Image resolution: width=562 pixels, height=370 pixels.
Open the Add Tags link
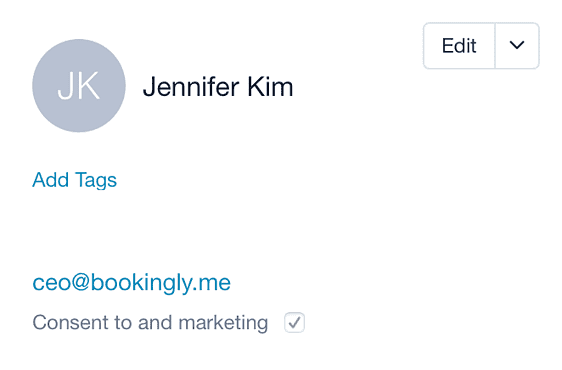click(x=75, y=180)
